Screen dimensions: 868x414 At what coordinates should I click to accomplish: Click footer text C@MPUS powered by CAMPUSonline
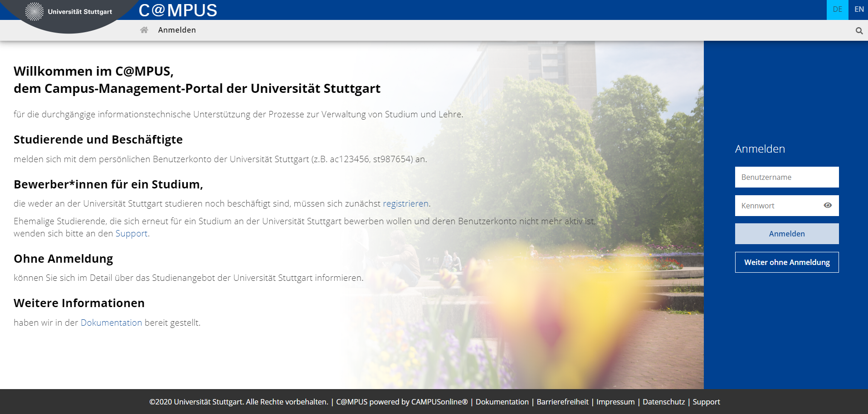coord(402,402)
